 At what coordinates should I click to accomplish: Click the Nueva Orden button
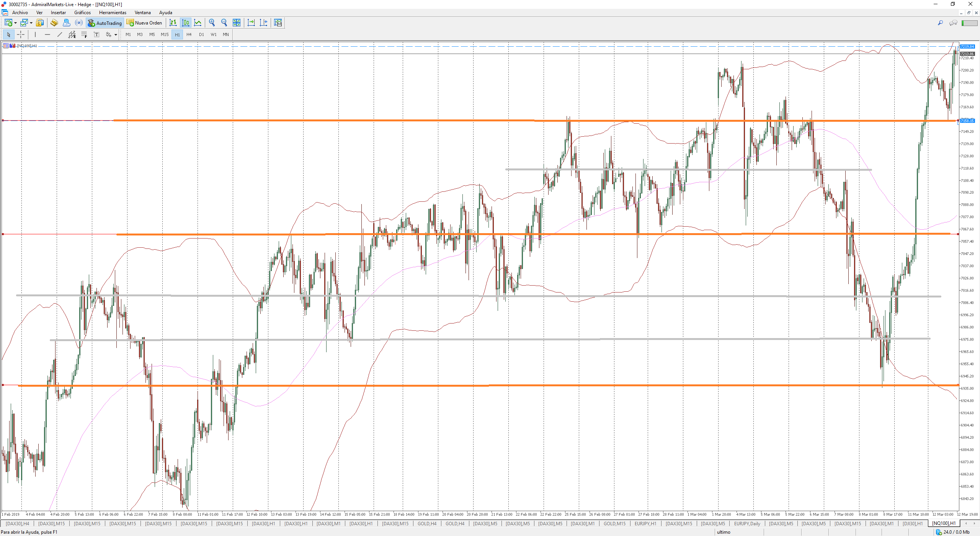[x=144, y=23]
